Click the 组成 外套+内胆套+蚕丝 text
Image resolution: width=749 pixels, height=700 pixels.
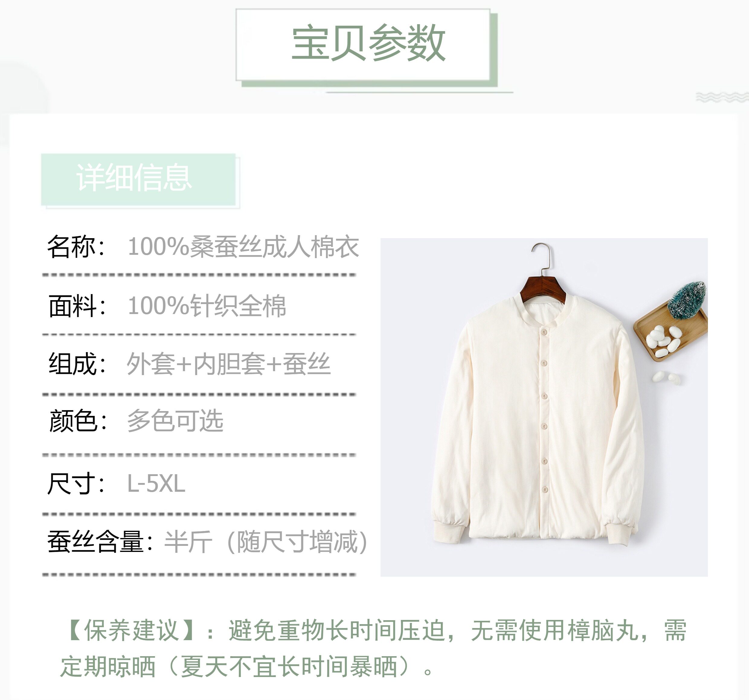pos(229,364)
